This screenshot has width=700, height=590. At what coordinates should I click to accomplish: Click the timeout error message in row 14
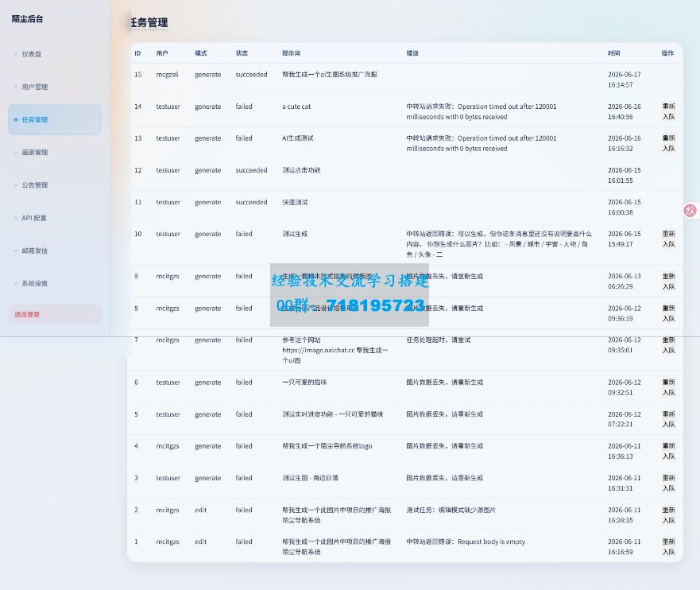(x=481, y=111)
